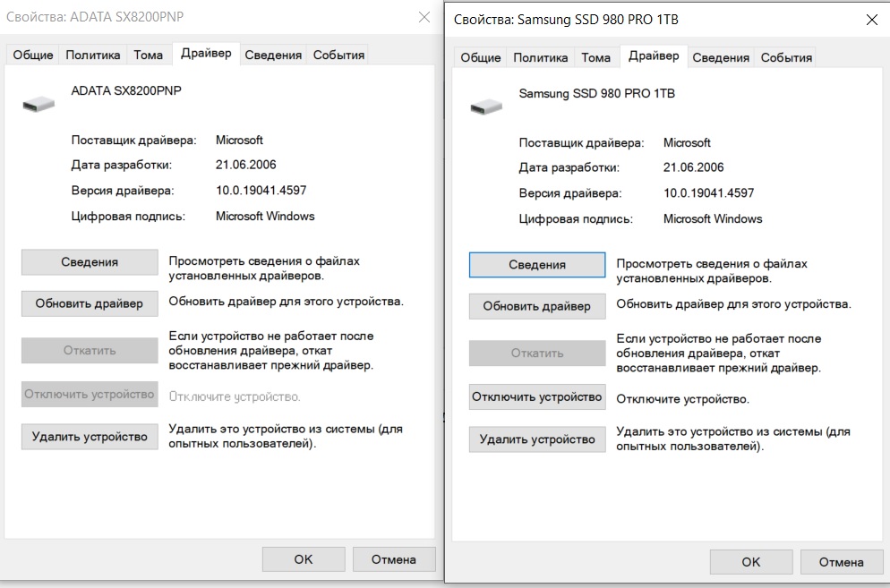Switch to Тома tab in Samsung window
The image size is (890, 588).
[596, 58]
